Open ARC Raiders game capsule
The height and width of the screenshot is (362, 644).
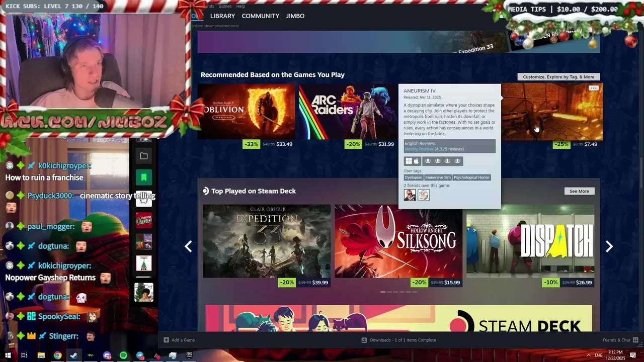point(347,112)
